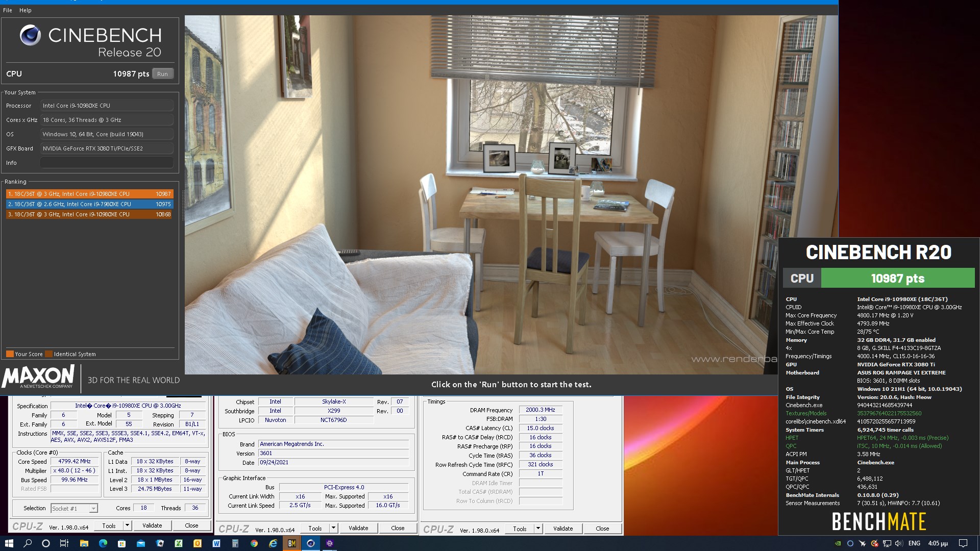This screenshot has width=980, height=551.
Task: Open Windows taskbar search
Action: [28, 543]
